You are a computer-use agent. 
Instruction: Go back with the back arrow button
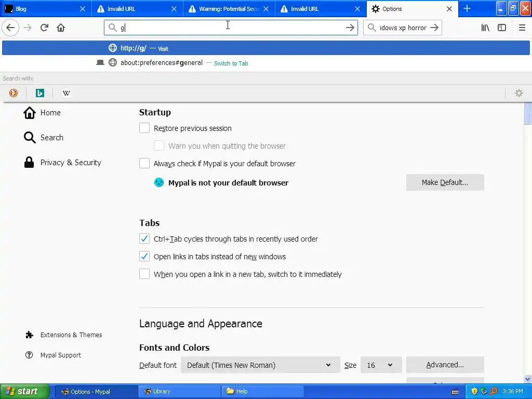click(x=10, y=28)
